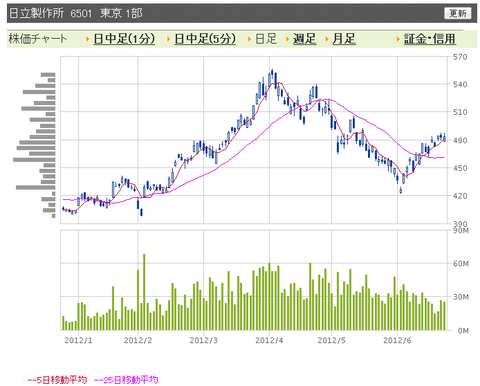Click the 510 price axis label
The height and width of the screenshot is (386, 480).
point(460,112)
